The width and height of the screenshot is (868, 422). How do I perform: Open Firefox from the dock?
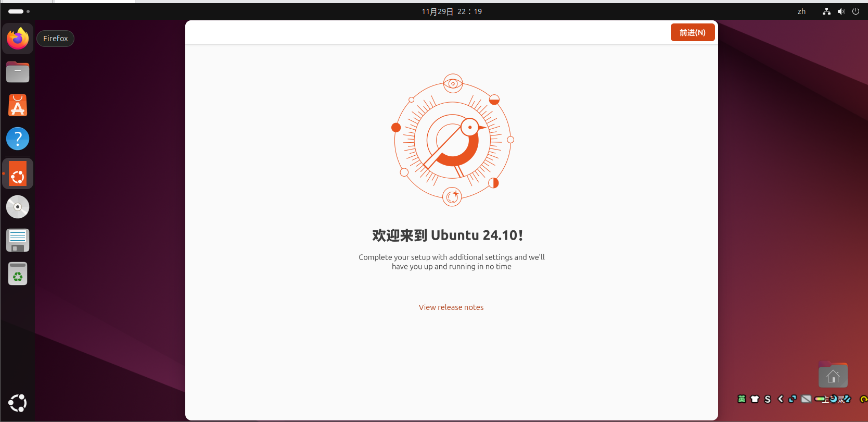pos(18,39)
